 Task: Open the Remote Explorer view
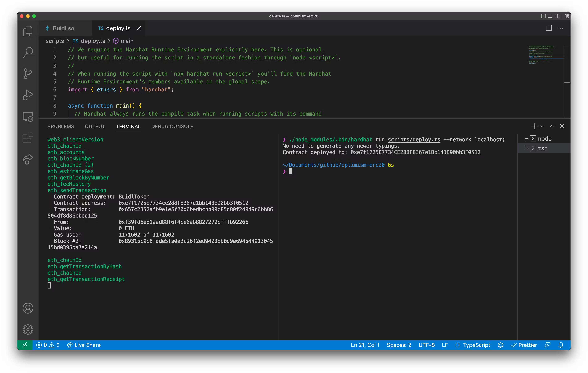click(28, 117)
